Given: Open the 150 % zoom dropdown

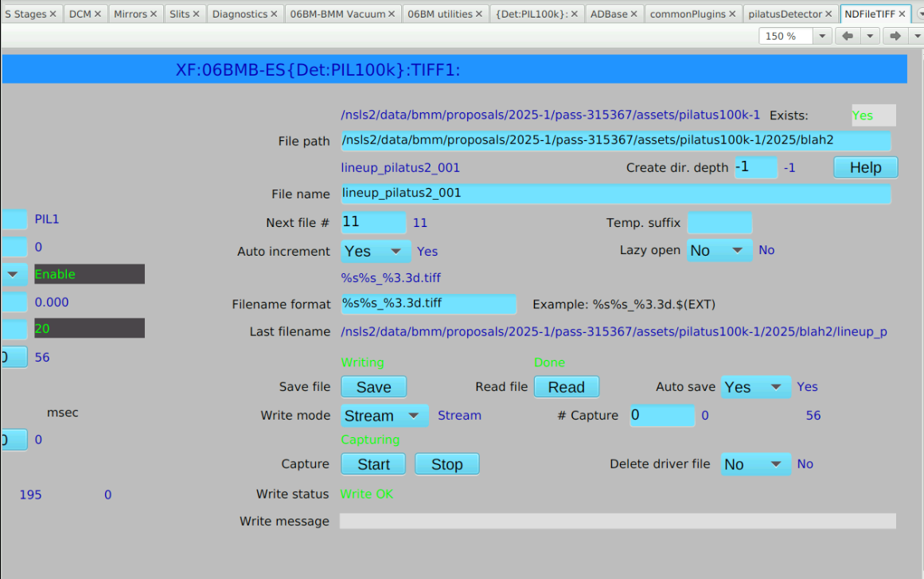Looking at the screenshot, I should (822, 36).
